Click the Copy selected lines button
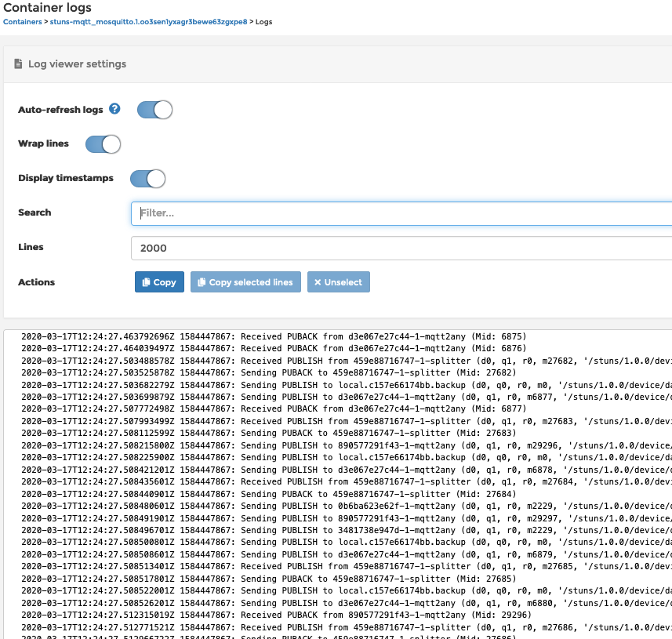Image resolution: width=672 pixels, height=639 pixels. point(245,282)
